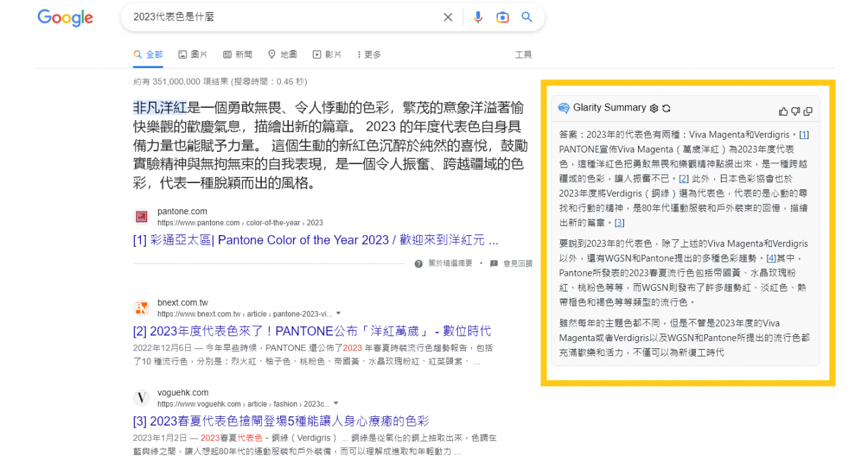This screenshot has width=868, height=469.
Task: Start voice search with microphone icon
Action: [x=478, y=18]
